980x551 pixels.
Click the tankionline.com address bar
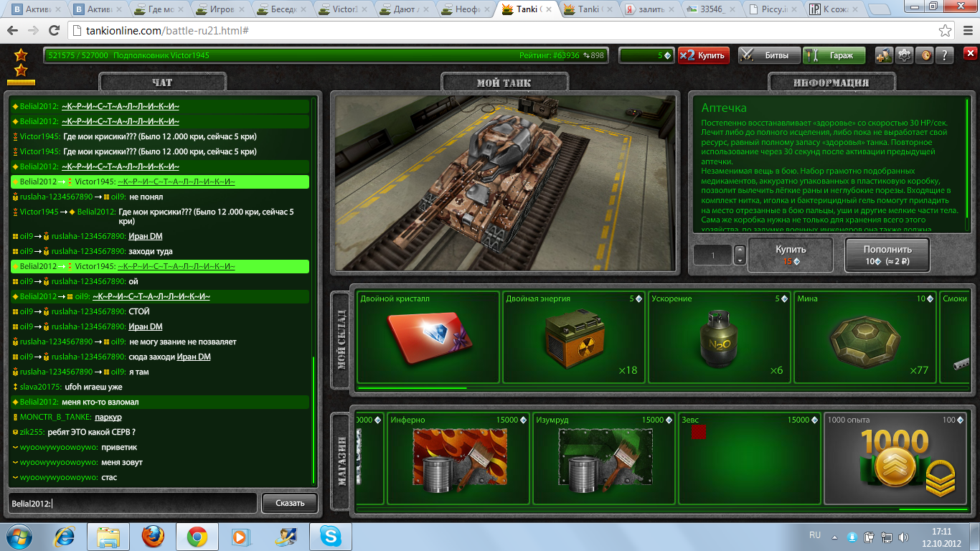[x=502, y=31]
